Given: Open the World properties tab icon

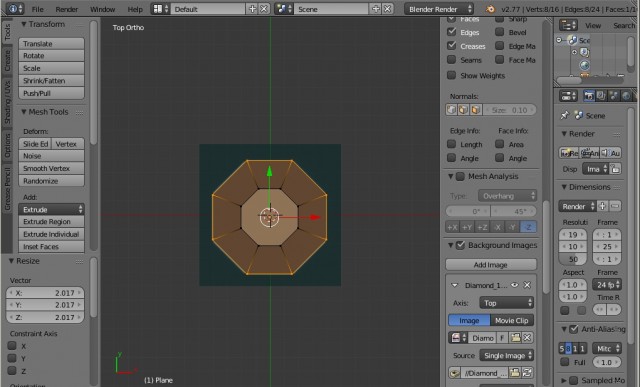Looking at the screenshot, I should click(x=626, y=96).
